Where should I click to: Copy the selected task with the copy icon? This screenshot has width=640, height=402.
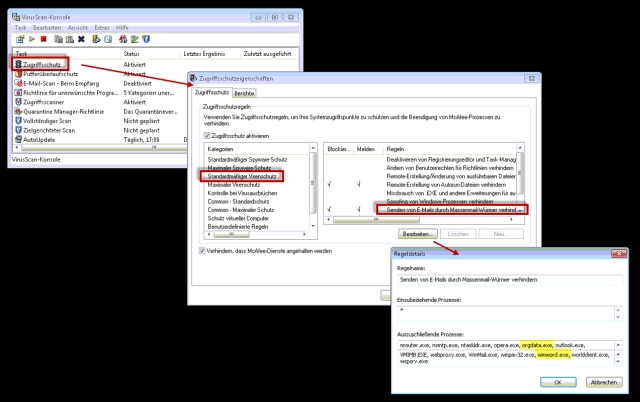[x=58, y=39]
